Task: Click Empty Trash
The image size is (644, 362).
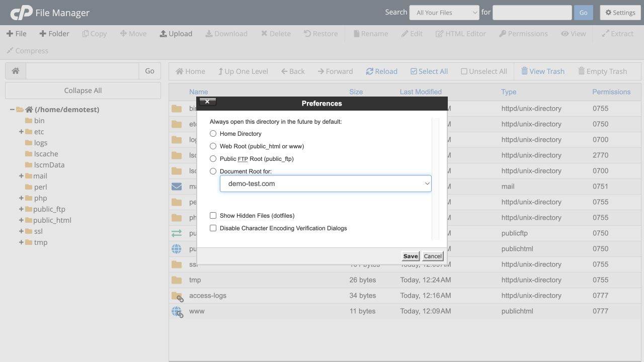Action: coord(603,71)
